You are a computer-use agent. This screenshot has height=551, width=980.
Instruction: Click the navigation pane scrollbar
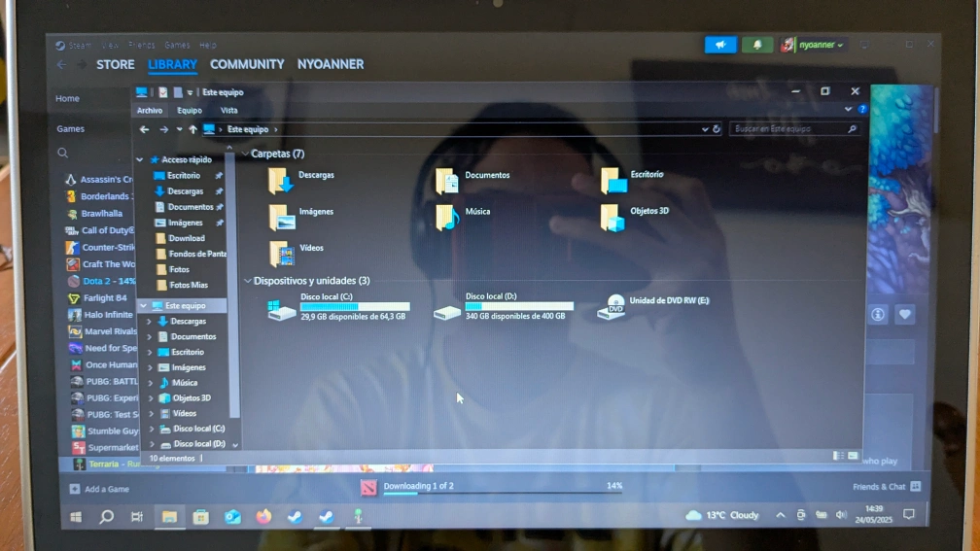234,288
